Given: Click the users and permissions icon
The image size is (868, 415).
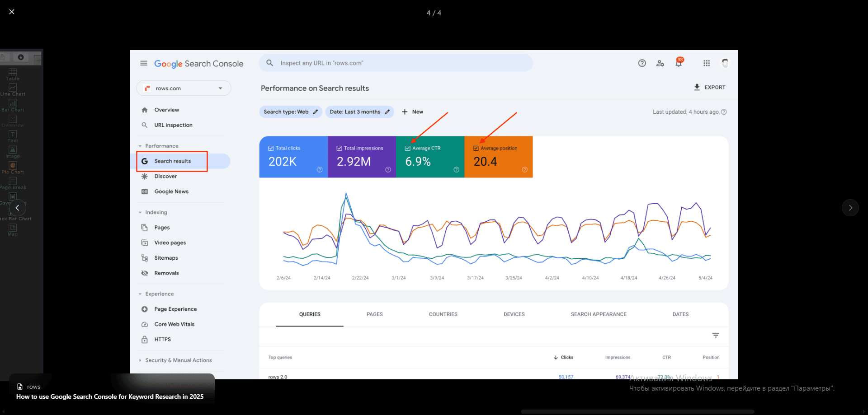Looking at the screenshot, I should click(x=660, y=63).
